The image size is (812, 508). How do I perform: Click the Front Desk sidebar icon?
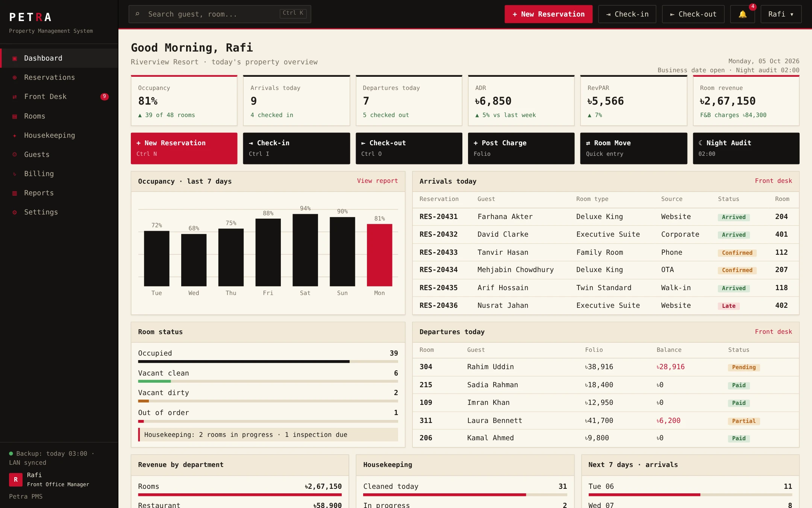(15, 97)
